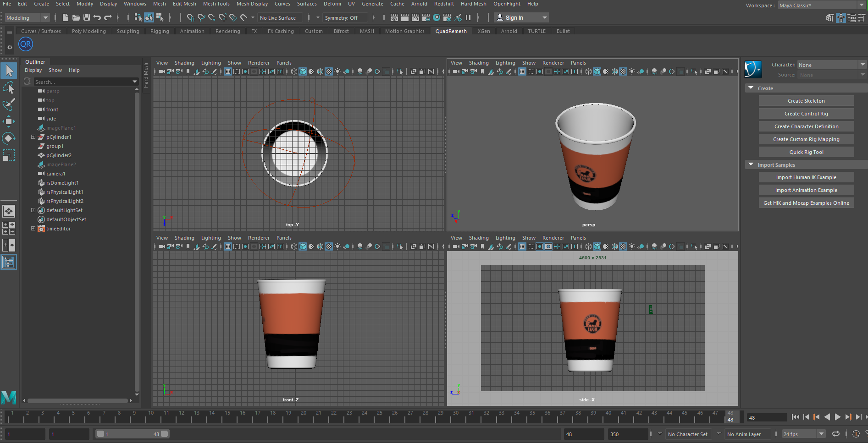This screenshot has height=443, width=868.
Task: Select the single pane layout icon
Action: [9, 211]
